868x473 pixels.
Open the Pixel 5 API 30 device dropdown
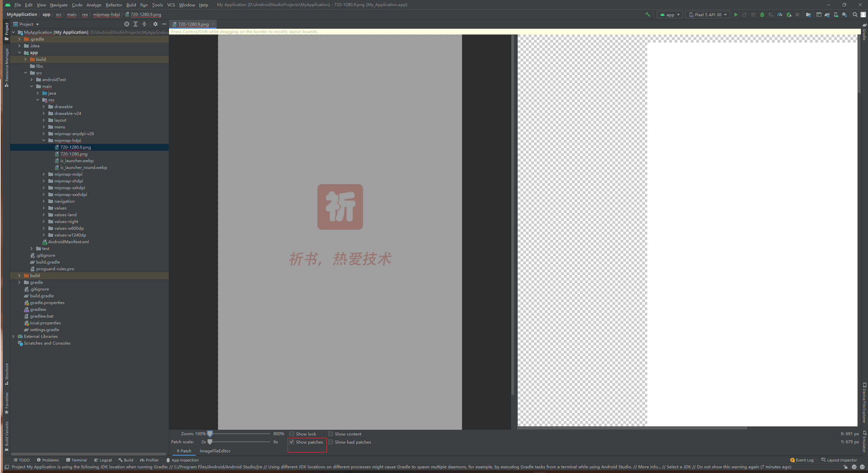tap(707, 15)
